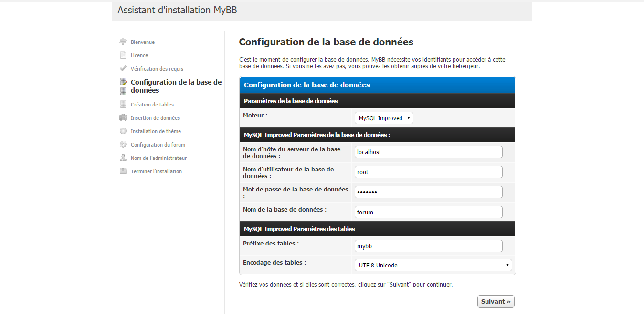644x319 pixels.
Task: Click the Nom d'utilisateur de la base label
Action: click(x=288, y=172)
